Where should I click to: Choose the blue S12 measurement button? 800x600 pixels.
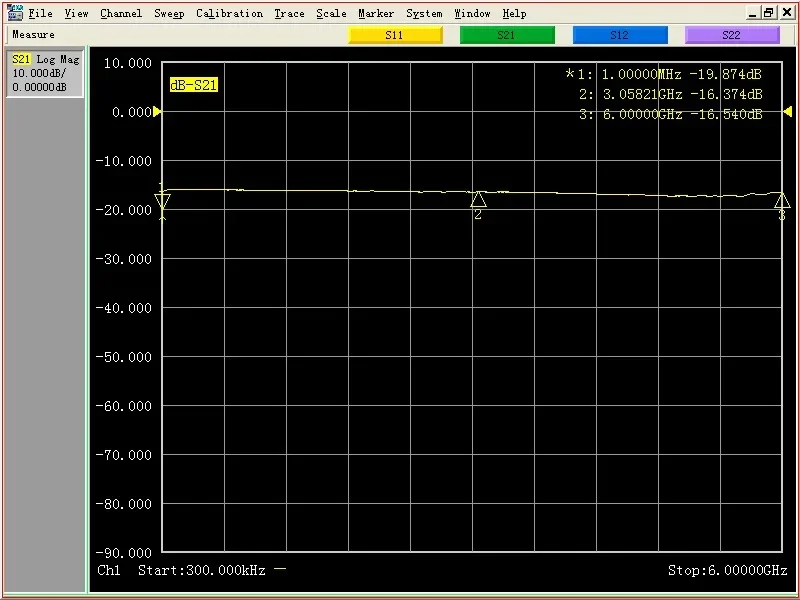coord(619,35)
